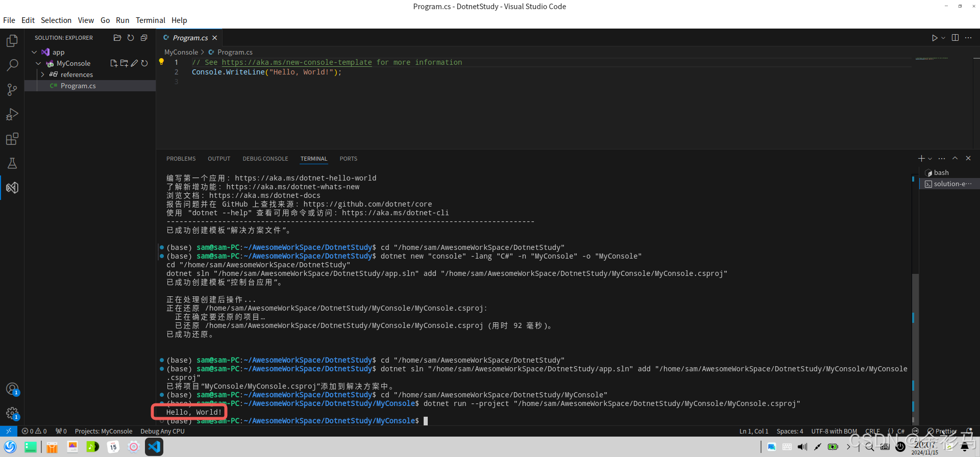
Task: Follow the aka.ms new-console-template link
Action: pos(297,62)
